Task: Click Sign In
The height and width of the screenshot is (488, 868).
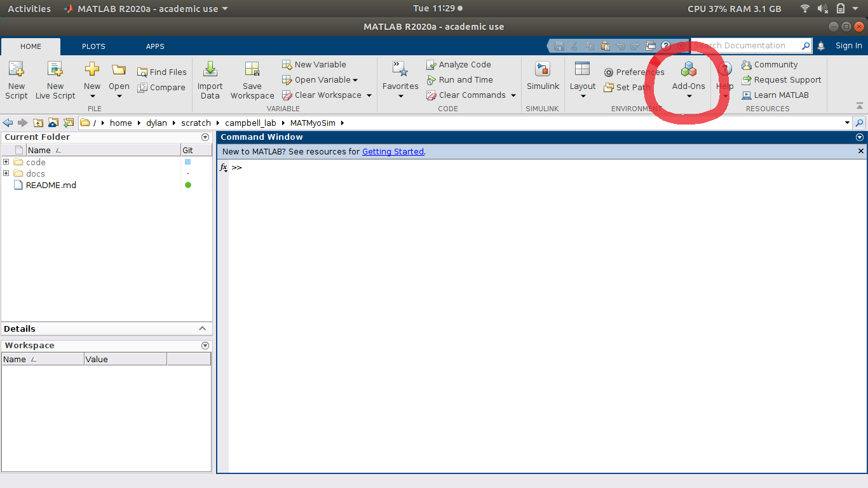Action: coord(849,46)
